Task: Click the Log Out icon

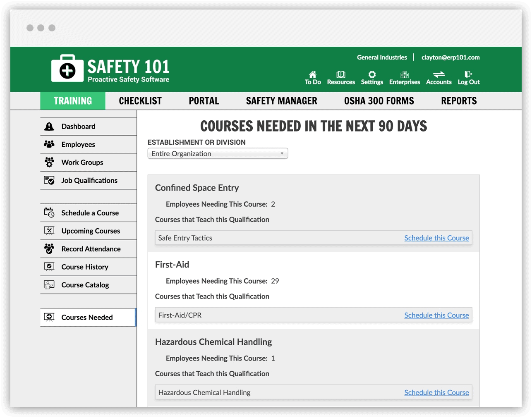Action: click(x=468, y=74)
